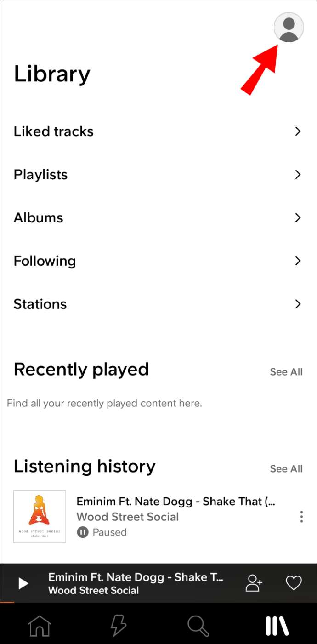See All listening history
Image resolution: width=317 pixels, height=644 pixels.
click(x=286, y=469)
